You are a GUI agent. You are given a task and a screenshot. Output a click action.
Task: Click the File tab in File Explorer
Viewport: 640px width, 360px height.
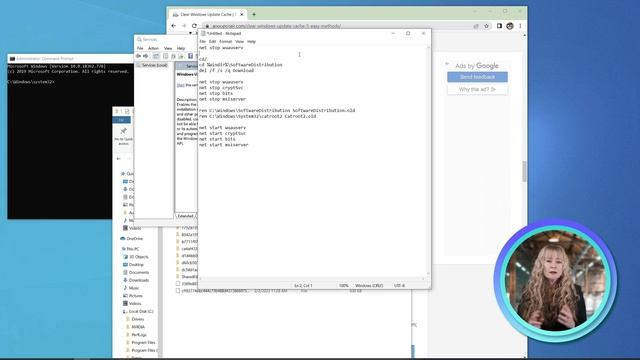[x=122, y=120]
